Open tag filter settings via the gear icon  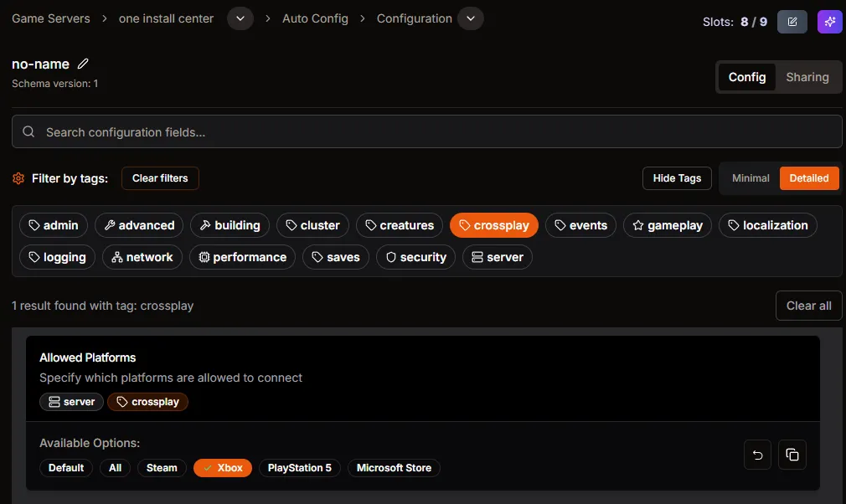[x=18, y=178]
